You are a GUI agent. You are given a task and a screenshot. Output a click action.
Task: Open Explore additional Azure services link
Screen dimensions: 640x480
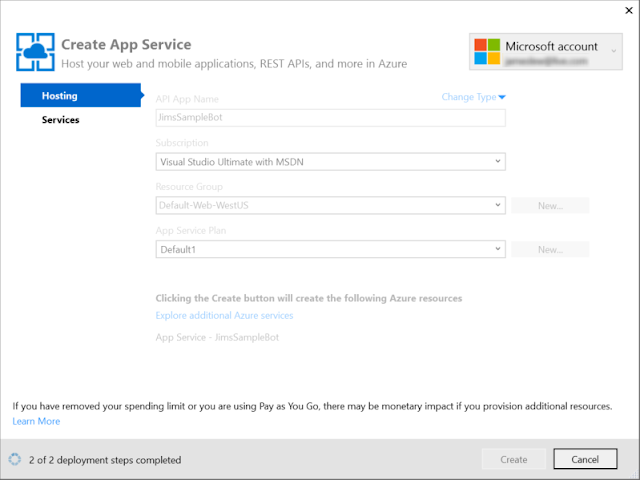coord(224,315)
